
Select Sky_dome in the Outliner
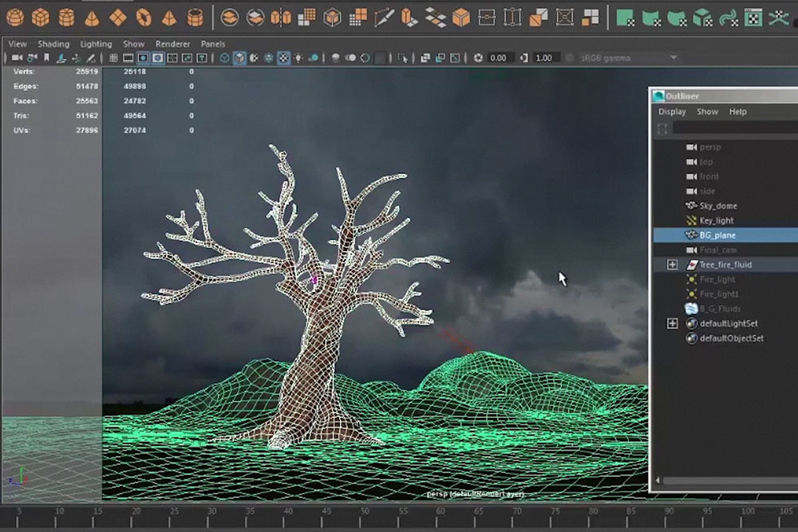coord(718,206)
